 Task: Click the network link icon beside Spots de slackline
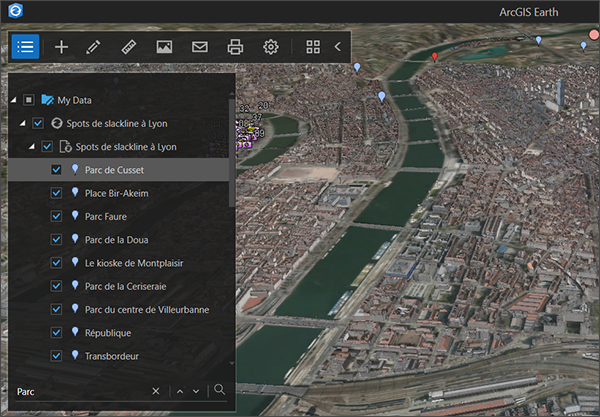[x=57, y=123]
